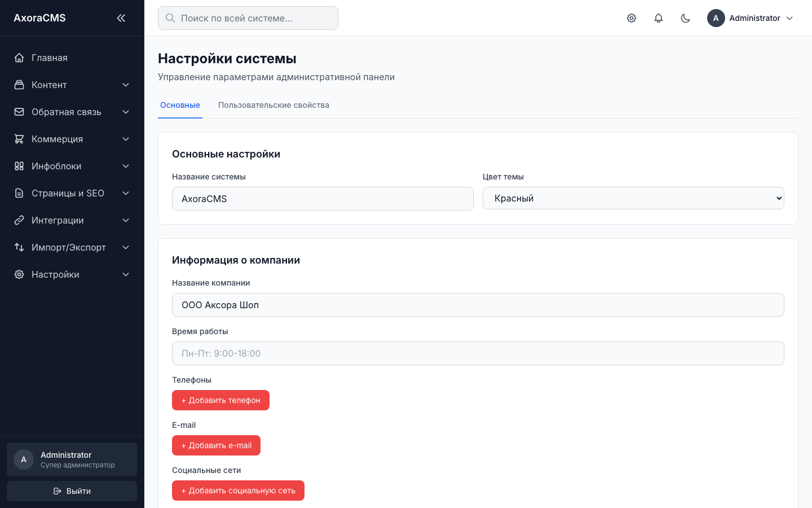Click the Основные настройки heading
The height and width of the screenshot is (508, 812).
226,154
